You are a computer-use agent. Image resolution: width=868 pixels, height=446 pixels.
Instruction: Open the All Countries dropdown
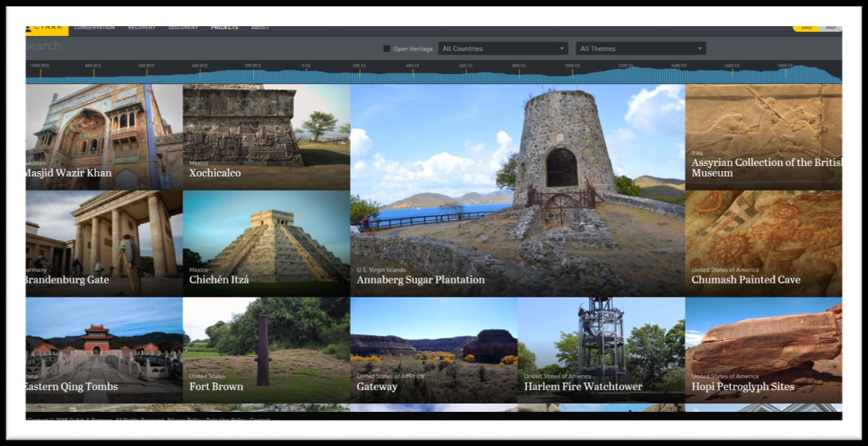point(503,49)
